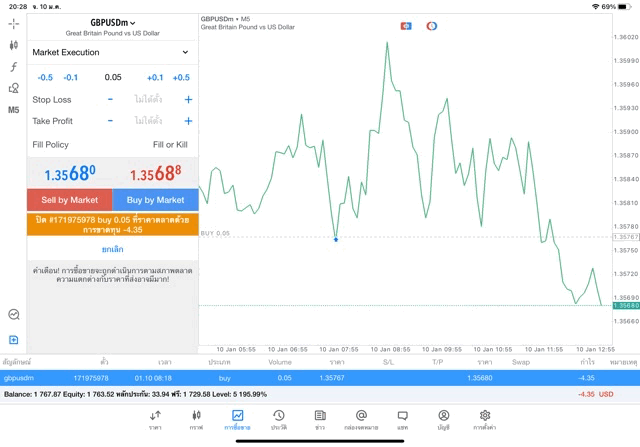Open the GBPUSDm symbol dropdown
640x447 pixels.
click(112, 22)
